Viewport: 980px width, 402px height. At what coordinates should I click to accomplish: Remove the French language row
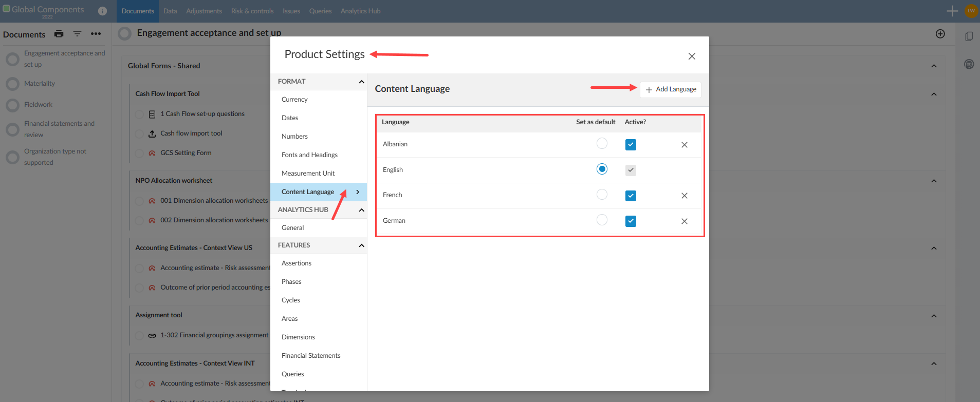684,196
